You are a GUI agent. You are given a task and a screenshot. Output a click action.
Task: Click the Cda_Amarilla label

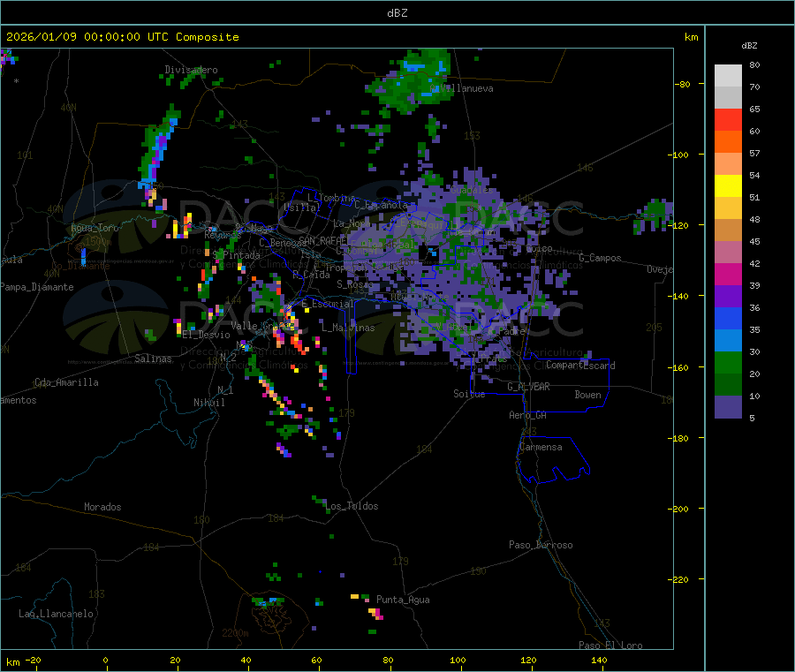pyautogui.click(x=66, y=382)
